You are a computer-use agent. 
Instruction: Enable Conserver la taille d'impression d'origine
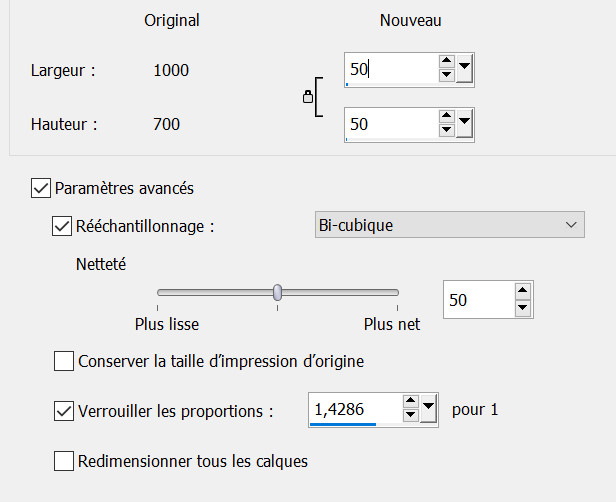(x=64, y=361)
